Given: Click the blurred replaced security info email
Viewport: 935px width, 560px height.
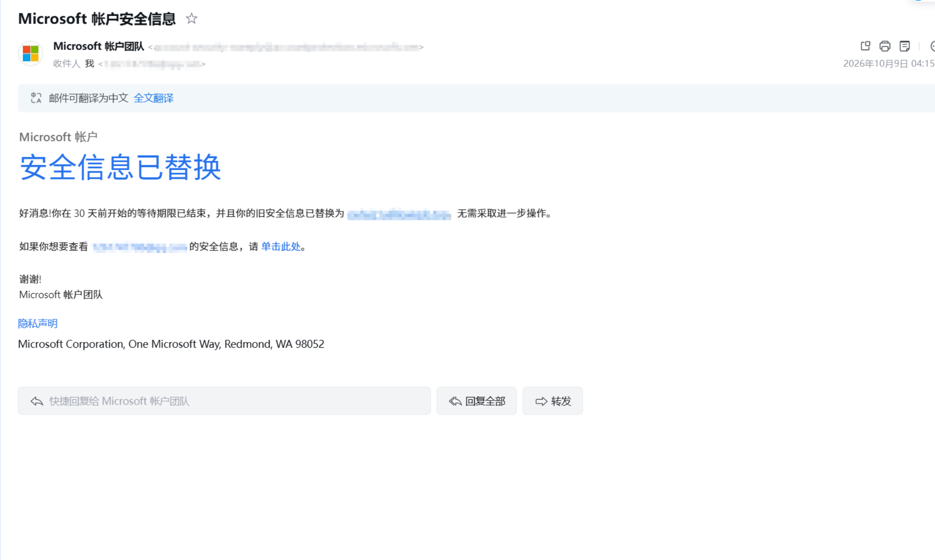Looking at the screenshot, I should [x=399, y=214].
